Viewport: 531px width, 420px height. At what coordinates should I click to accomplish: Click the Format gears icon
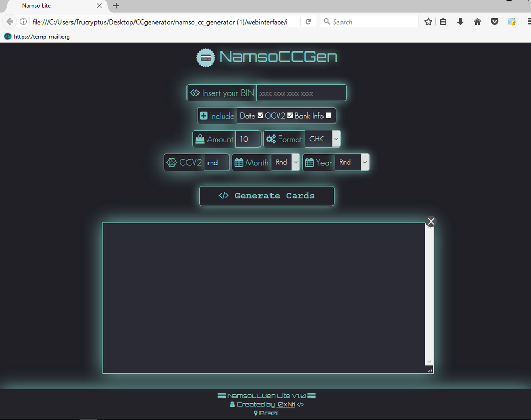tap(271, 139)
